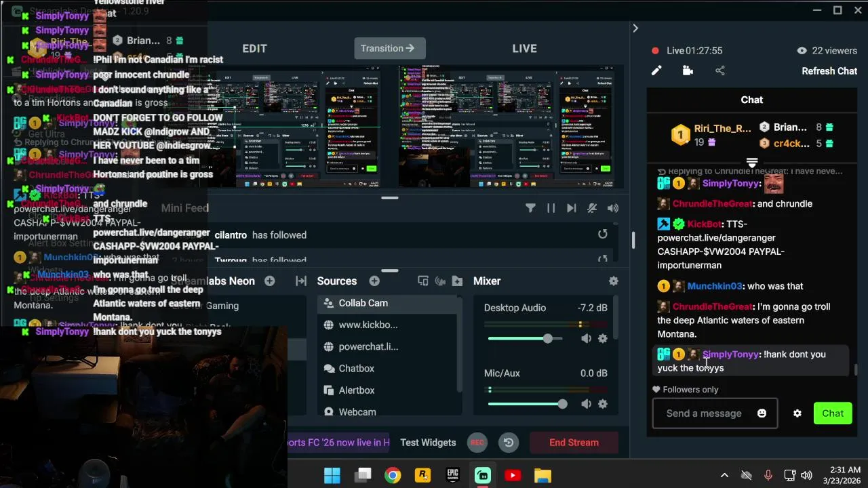Collapse the gift leaderboard in chat
This screenshot has width=868, height=488.
point(751,163)
